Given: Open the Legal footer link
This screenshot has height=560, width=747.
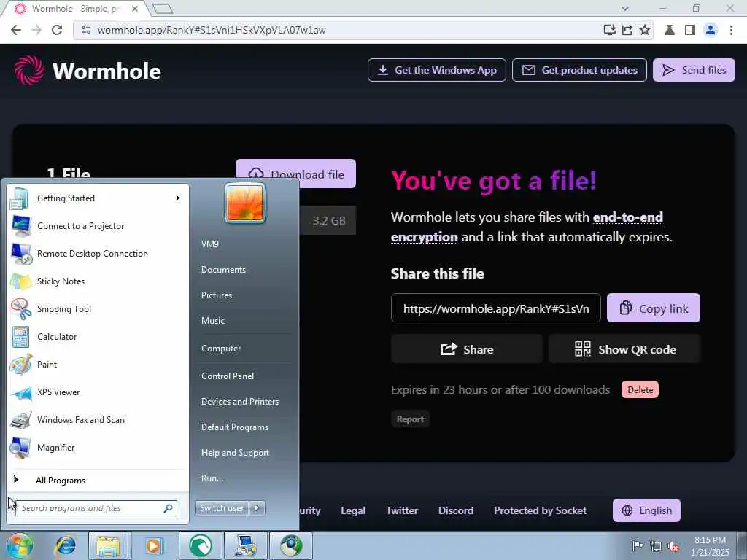Looking at the screenshot, I should pyautogui.click(x=353, y=510).
